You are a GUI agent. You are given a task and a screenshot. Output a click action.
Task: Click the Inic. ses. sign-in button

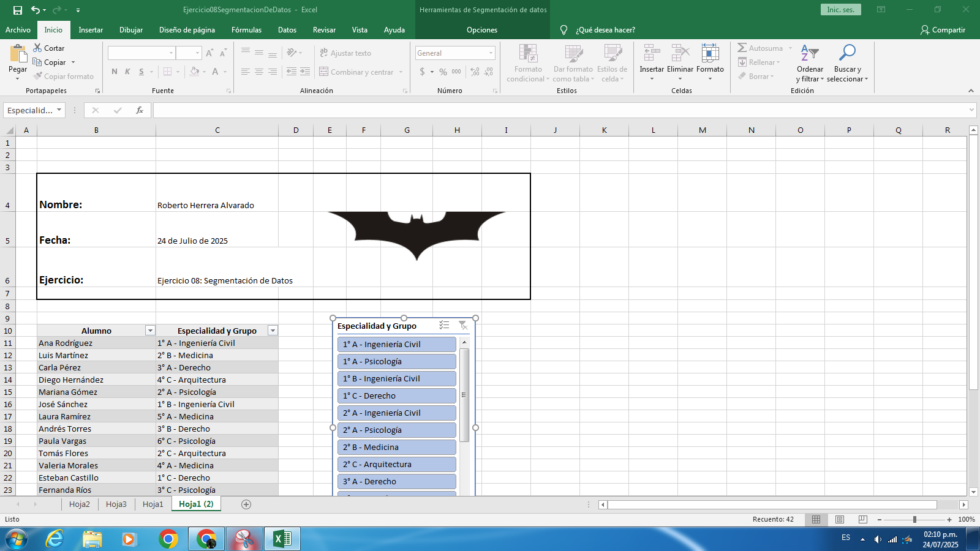pyautogui.click(x=840, y=10)
